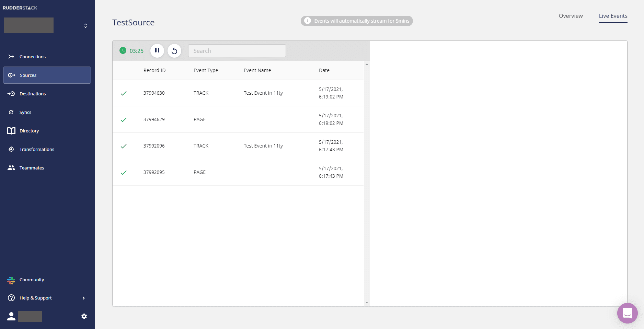Viewport: 644px width, 329px height.
Task: Click scrollbar down arrow in events list
Action: (x=367, y=303)
